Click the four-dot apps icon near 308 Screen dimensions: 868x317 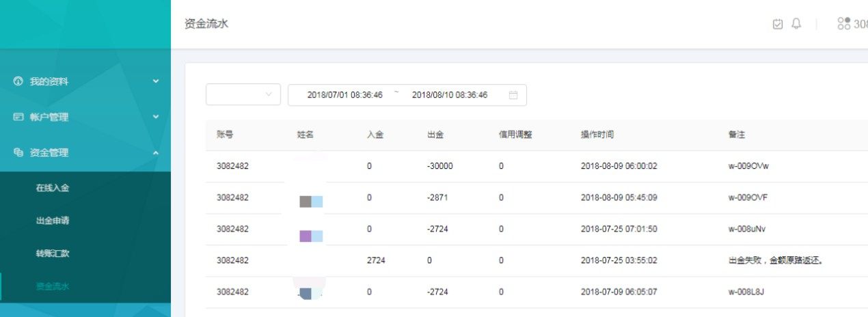pyautogui.click(x=843, y=24)
